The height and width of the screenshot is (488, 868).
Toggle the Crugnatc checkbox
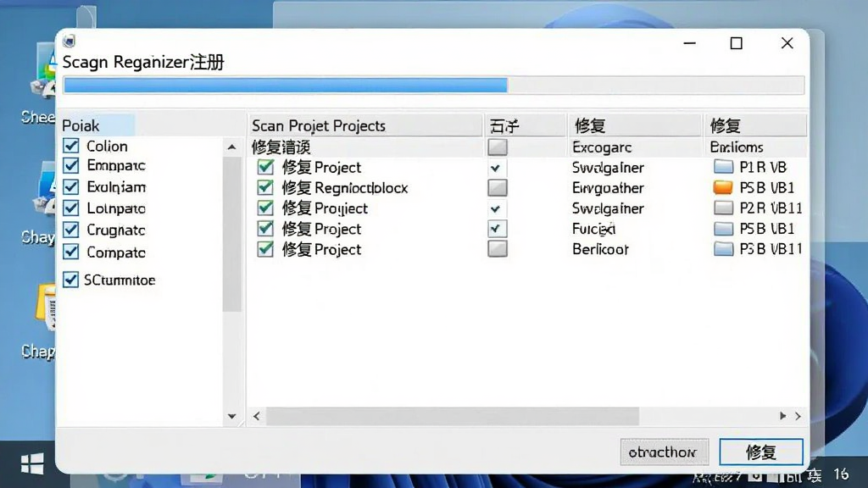[x=71, y=230]
